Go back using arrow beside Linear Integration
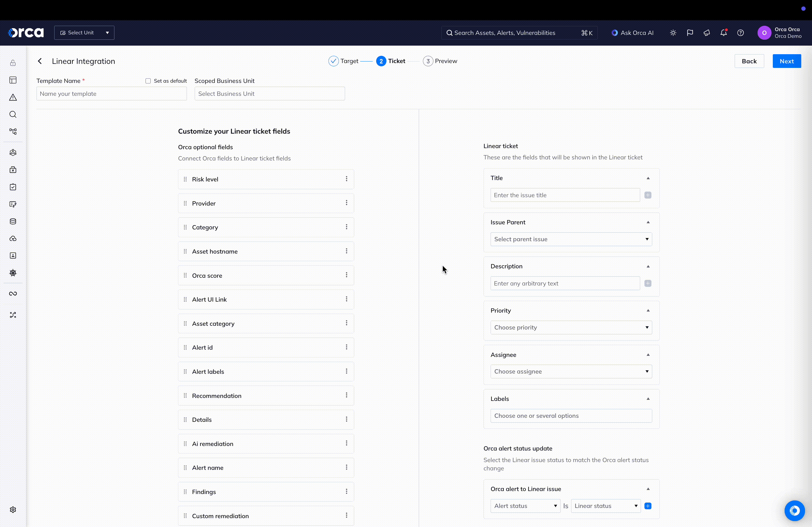Viewport: 812px width, 527px height. (x=40, y=61)
